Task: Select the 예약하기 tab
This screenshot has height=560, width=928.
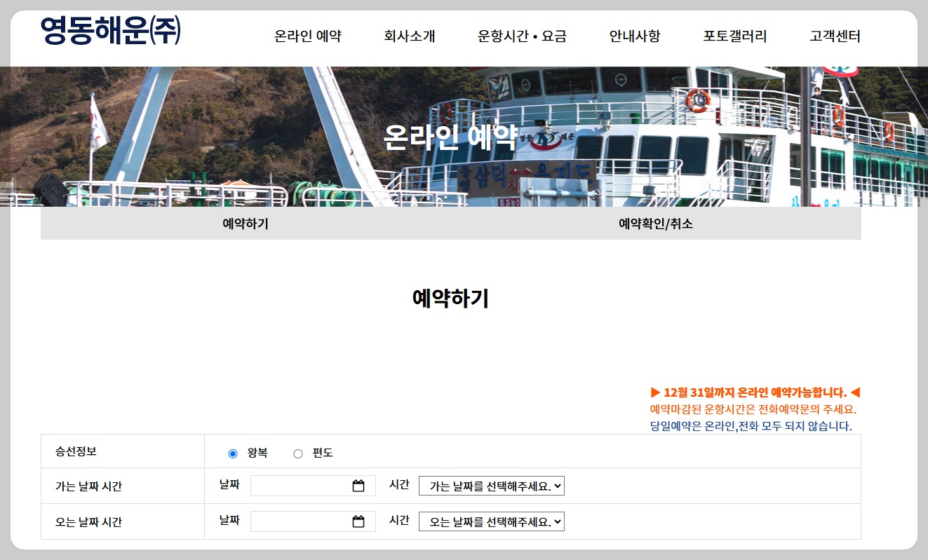Action: pyautogui.click(x=244, y=223)
